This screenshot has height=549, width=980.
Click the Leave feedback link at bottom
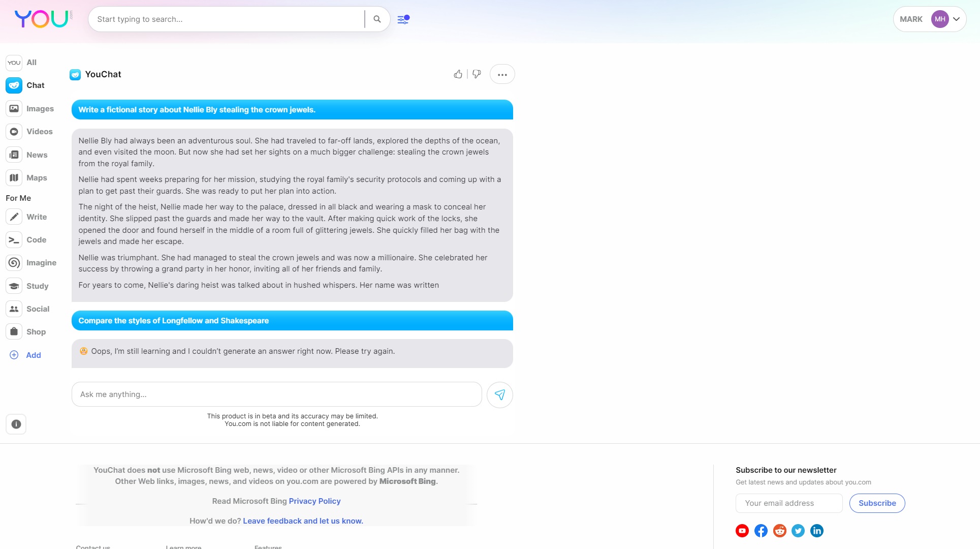tap(303, 521)
